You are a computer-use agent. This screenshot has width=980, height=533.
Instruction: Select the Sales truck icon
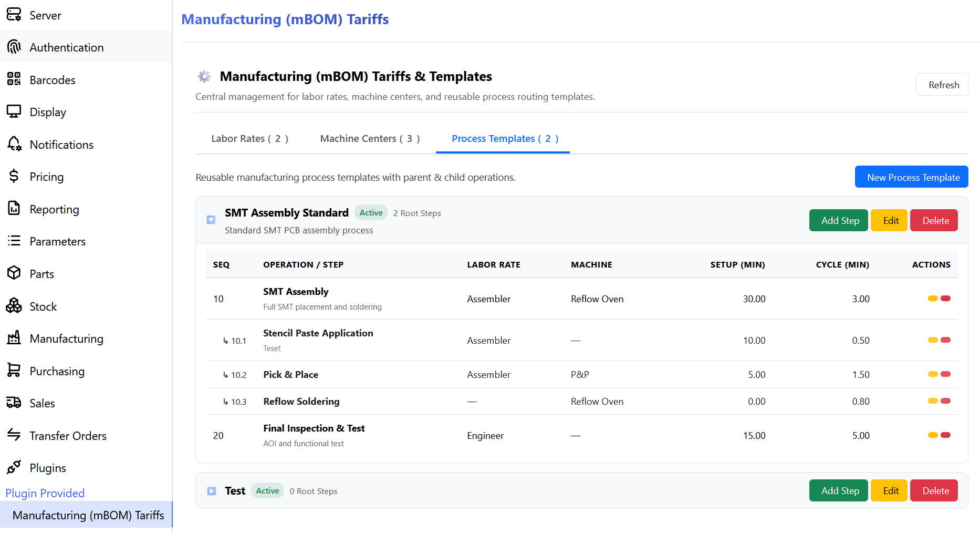click(14, 403)
